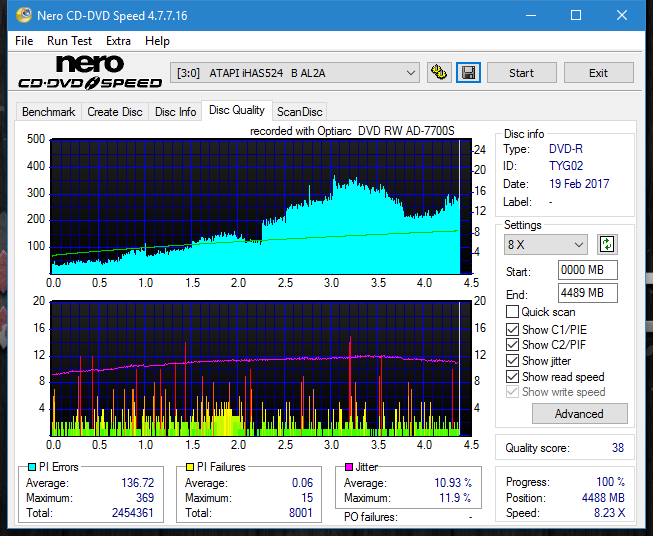Switch to the ScanDisc tab
This screenshot has width=653, height=536.
tap(299, 112)
